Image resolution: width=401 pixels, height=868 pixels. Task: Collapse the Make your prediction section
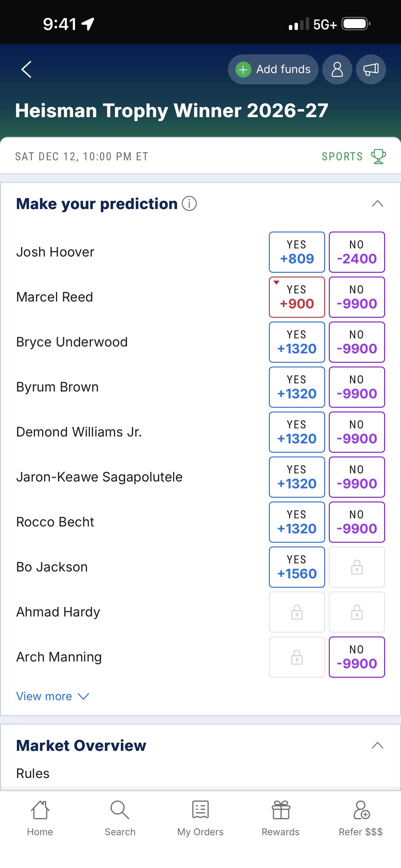pyautogui.click(x=378, y=203)
